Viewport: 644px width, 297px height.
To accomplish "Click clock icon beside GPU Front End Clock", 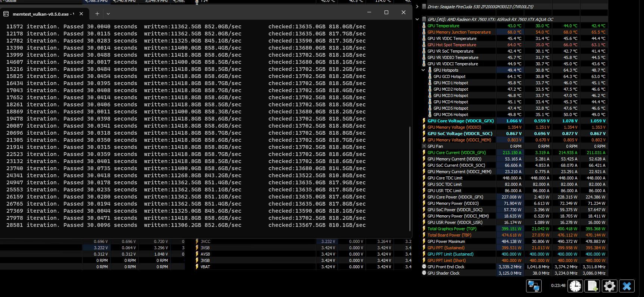I will (424, 267).
